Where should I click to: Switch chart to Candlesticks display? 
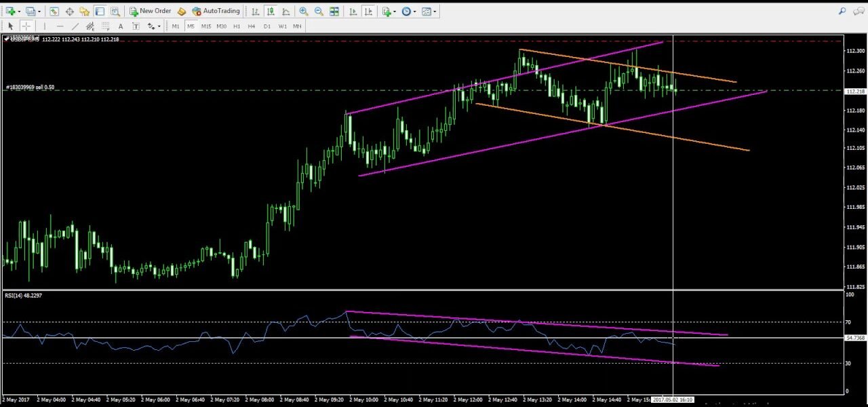coord(271,12)
